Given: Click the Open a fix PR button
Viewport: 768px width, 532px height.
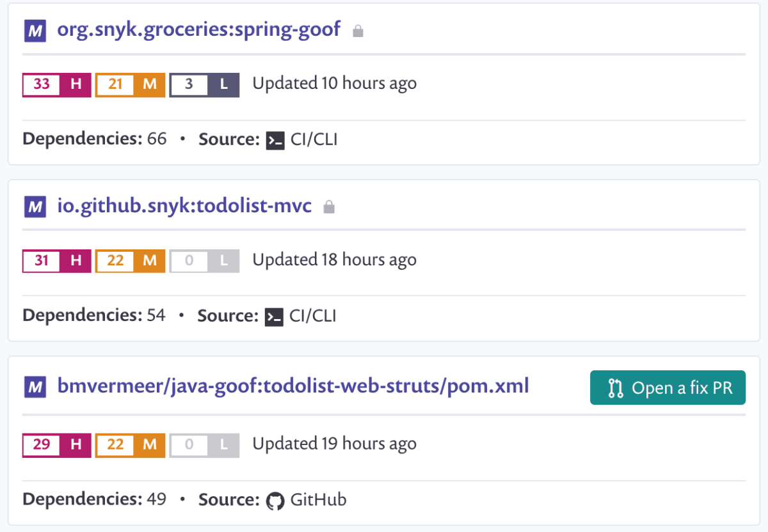Looking at the screenshot, I should pyautogui.click(x=668, y=387).
